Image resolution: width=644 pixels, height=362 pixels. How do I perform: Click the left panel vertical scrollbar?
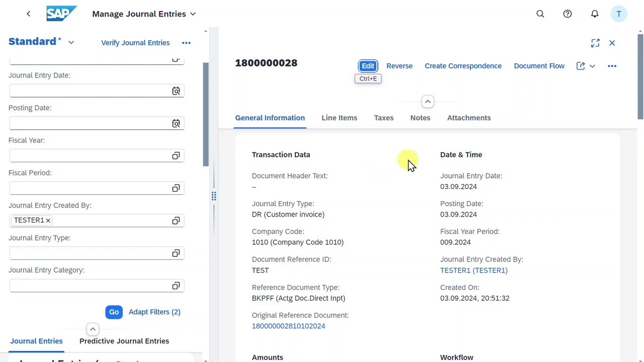point(205,115)
